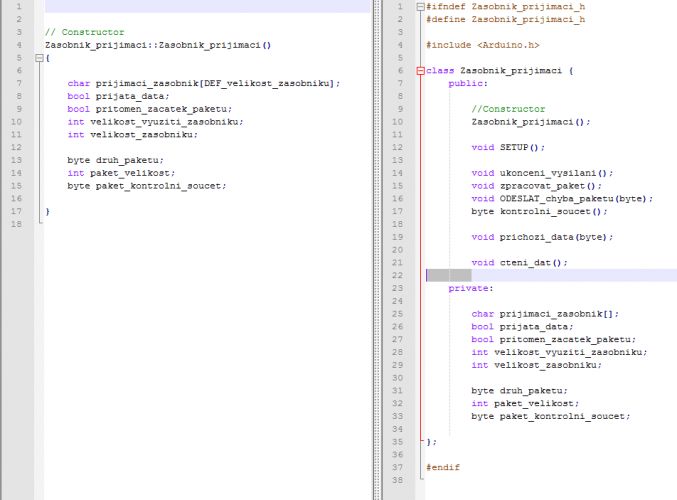677x500 pixels.
Task: Click 'int velikost_zasobniku;' in left pane
Action: [x=133, y=135]
